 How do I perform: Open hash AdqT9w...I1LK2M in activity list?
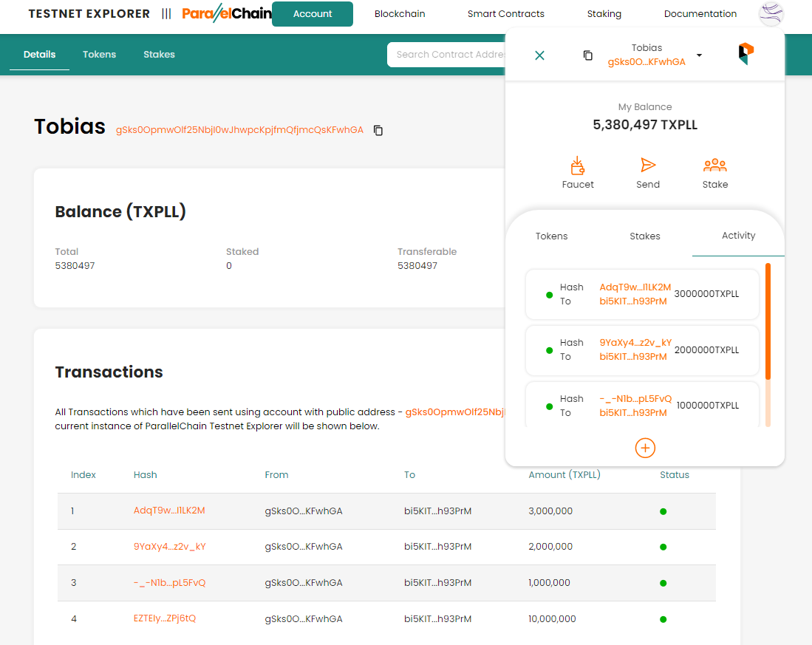(635, 287)
